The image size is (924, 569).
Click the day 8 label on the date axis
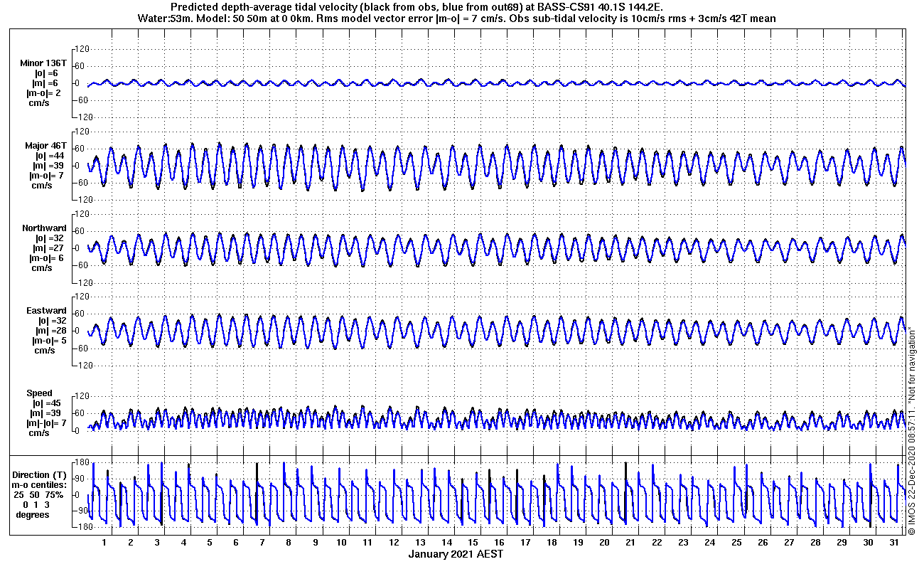click(289, 543)
